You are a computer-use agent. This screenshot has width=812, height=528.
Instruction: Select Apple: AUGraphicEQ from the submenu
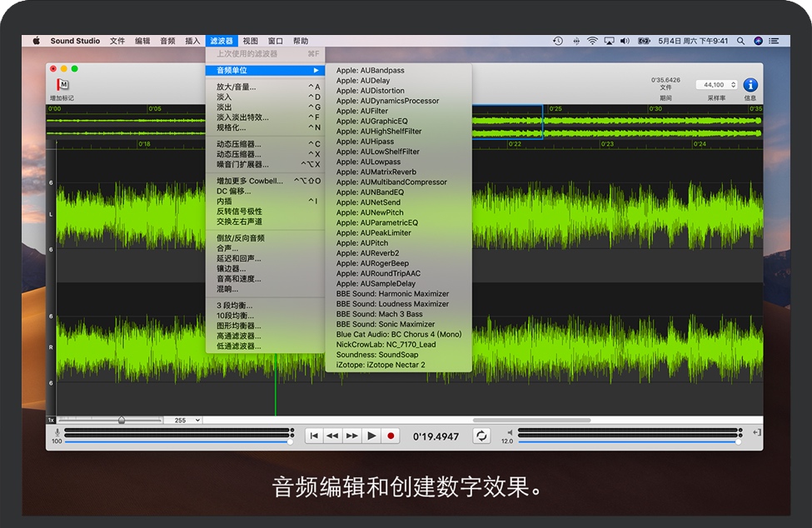point(371,122)
